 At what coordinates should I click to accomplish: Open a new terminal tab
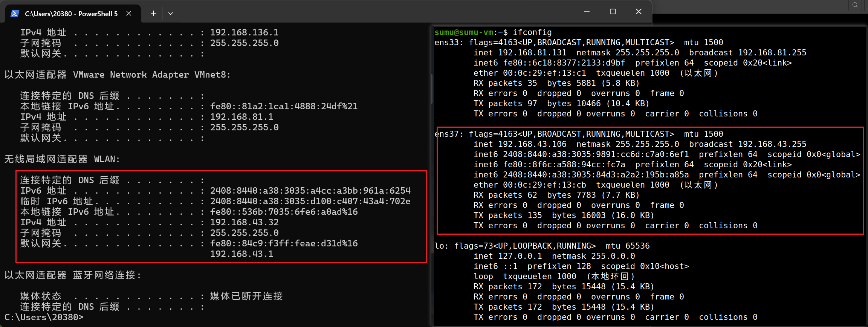153,14
